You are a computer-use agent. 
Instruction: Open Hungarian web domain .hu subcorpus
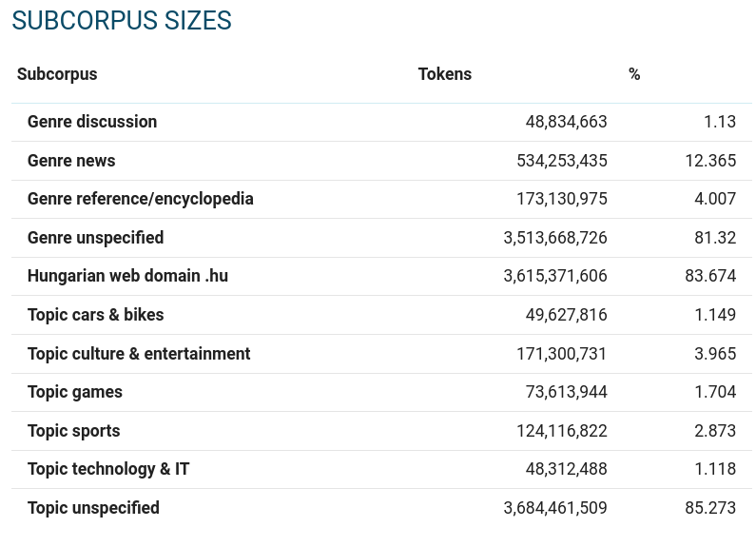tap(127, 276)
